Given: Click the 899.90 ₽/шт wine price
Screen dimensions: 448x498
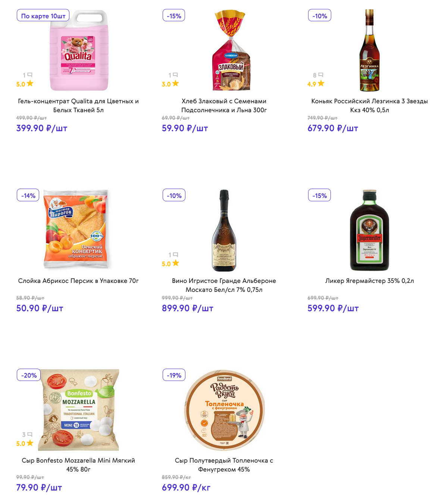Looking at the screenshot, I should point(187,308).
